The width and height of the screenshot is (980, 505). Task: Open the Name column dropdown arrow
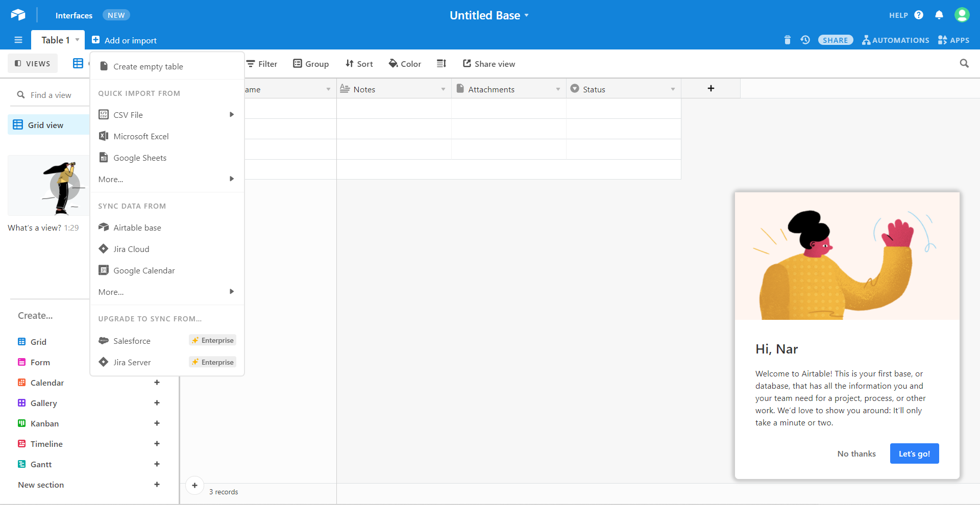tap(328, 89)
